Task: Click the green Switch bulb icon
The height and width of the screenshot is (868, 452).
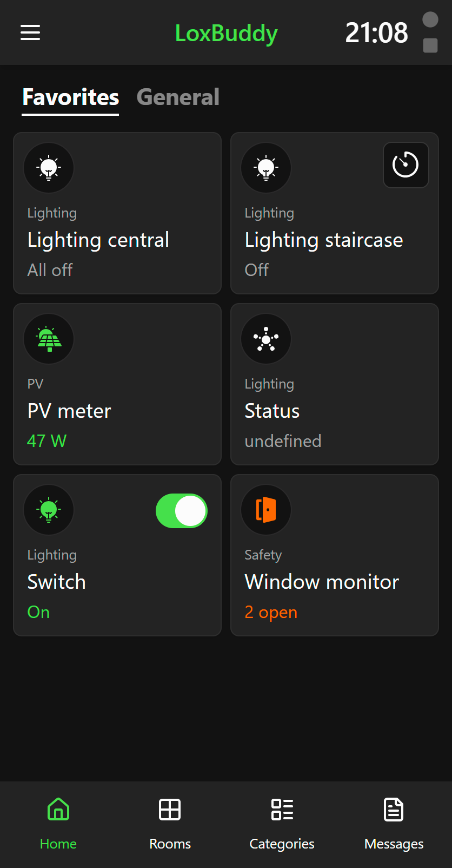Action: (x=49, y=510)
